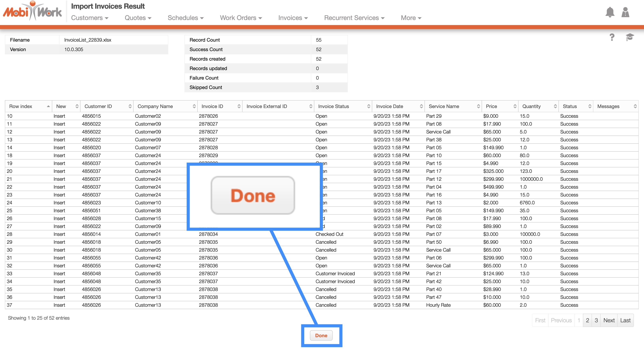
Task: Click the MobiWork logo
Action: (32, 12)
